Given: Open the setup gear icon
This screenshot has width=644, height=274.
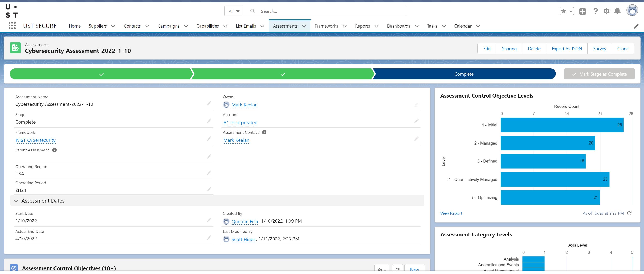Looking at the screenshot, I should coord(606,11).
